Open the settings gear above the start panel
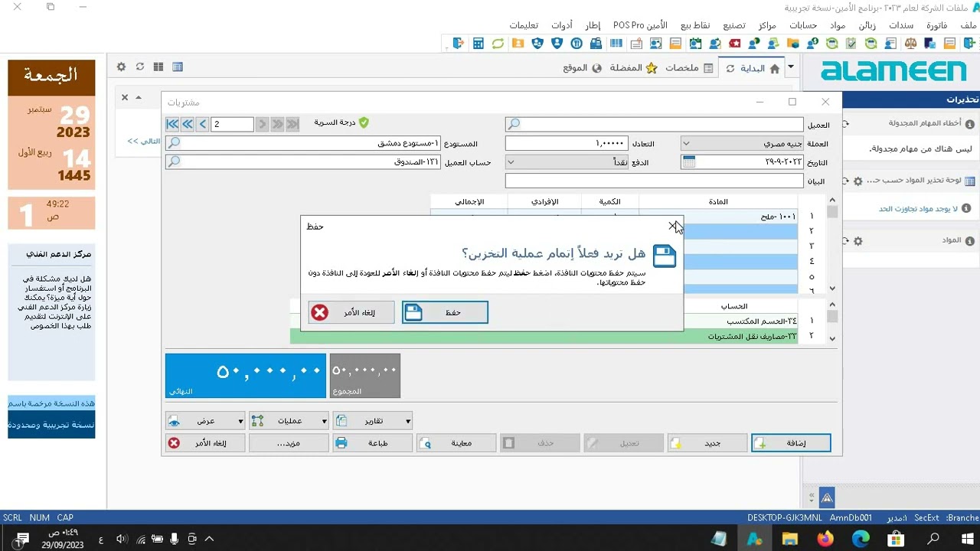 121,67
